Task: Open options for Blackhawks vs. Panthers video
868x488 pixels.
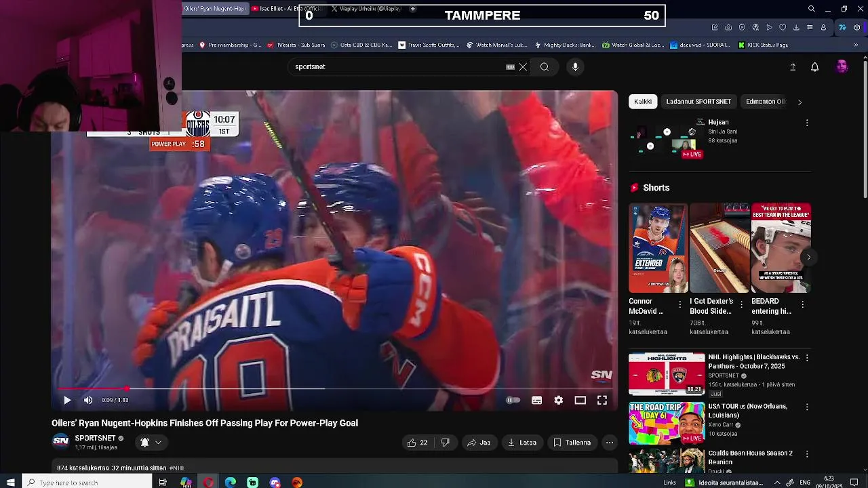Action: pyautogui.click(x=807, y=357)
